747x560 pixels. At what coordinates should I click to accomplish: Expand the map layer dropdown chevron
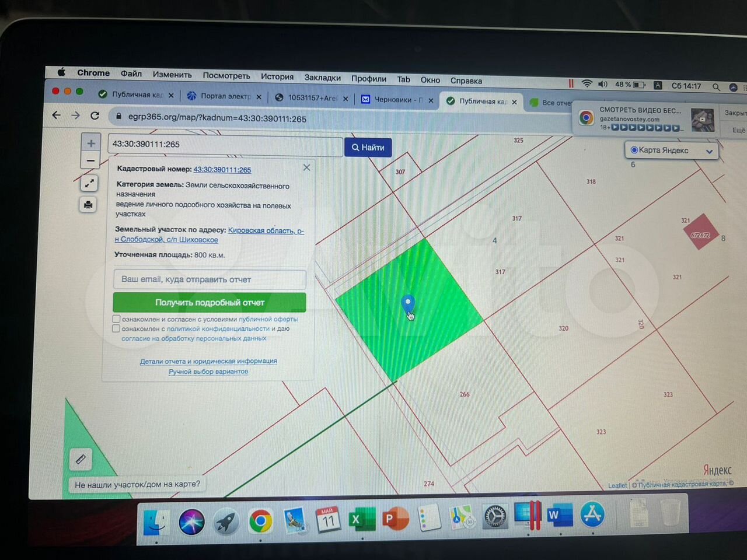coord(709,151)
